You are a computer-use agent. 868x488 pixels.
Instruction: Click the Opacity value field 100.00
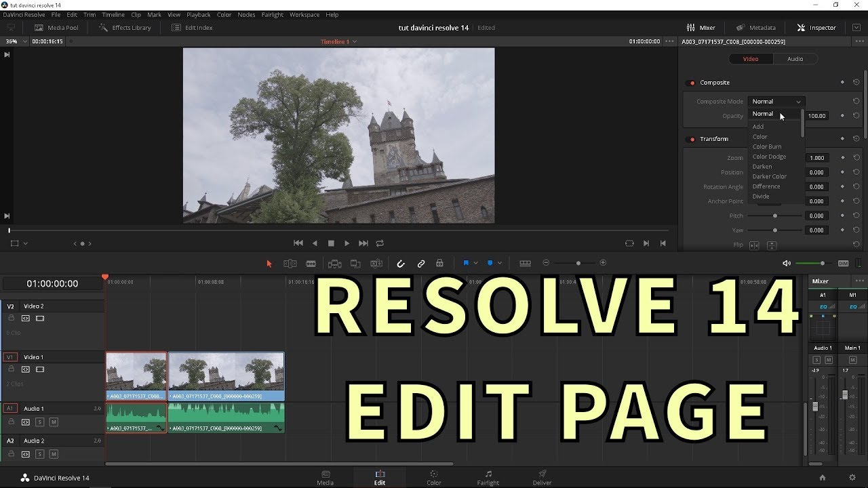click(x=817, y=116)
